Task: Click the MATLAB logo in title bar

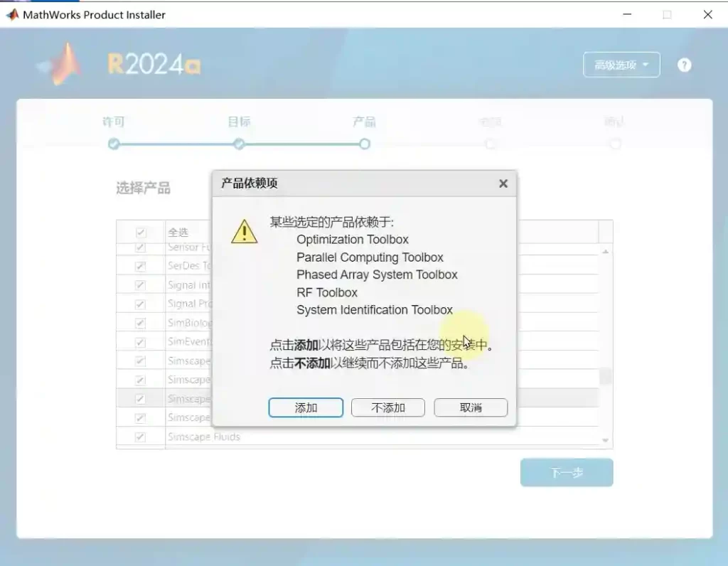Action: tap(12, 14)
